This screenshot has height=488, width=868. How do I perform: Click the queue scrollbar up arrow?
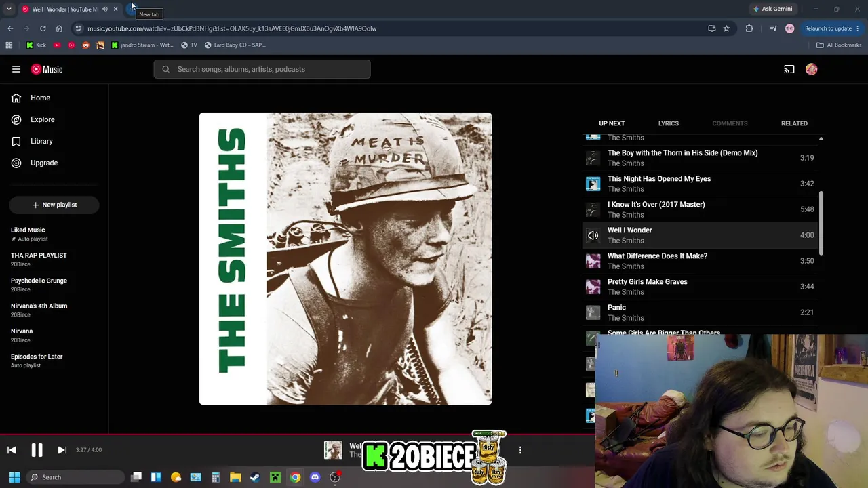point(821,139)
